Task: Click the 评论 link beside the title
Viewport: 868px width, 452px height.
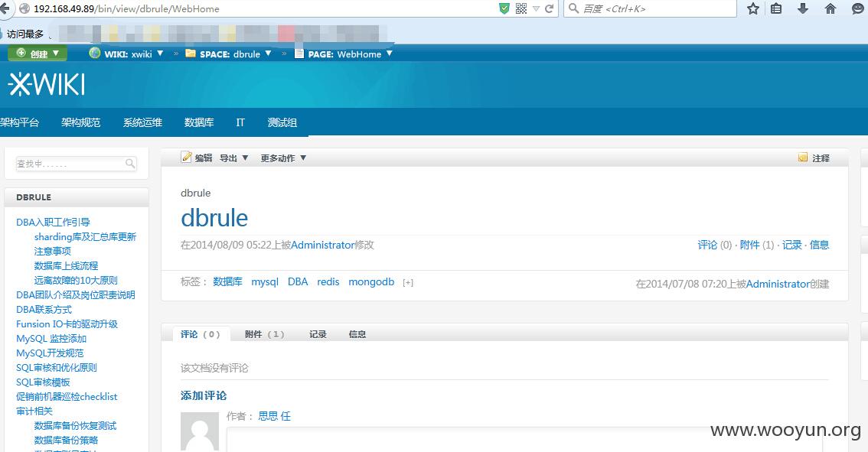Action: coord(707,245)
